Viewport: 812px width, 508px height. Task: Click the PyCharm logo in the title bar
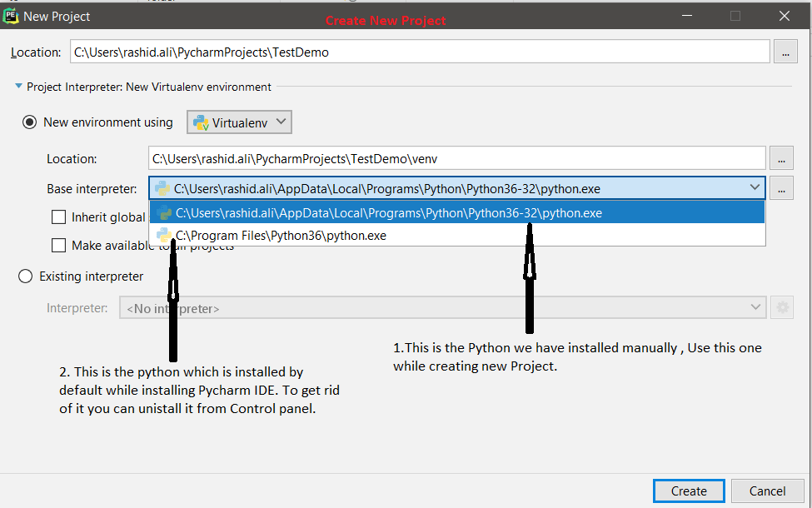[x=10, y=16]
